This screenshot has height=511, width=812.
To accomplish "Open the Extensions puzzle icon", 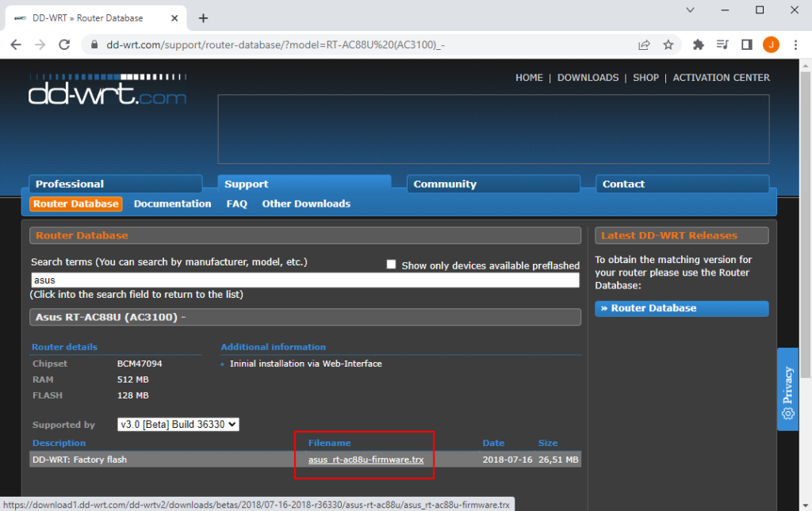I will pos(698,45).
